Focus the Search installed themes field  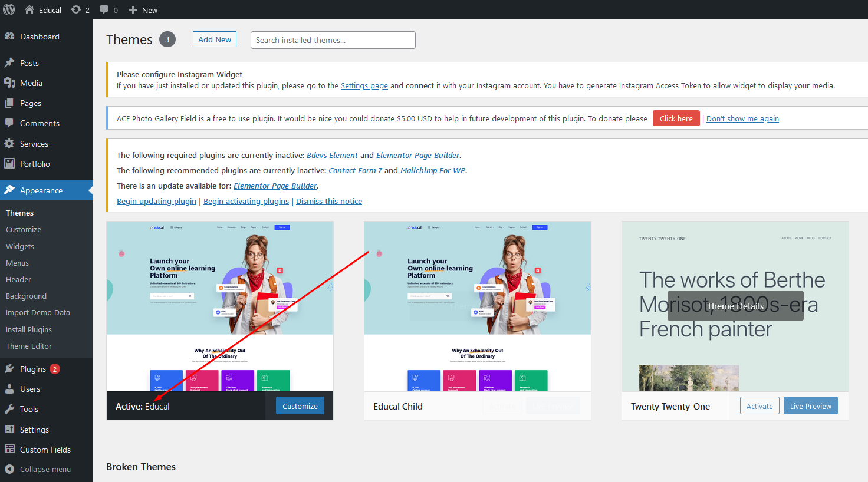(x=333, y=40)
